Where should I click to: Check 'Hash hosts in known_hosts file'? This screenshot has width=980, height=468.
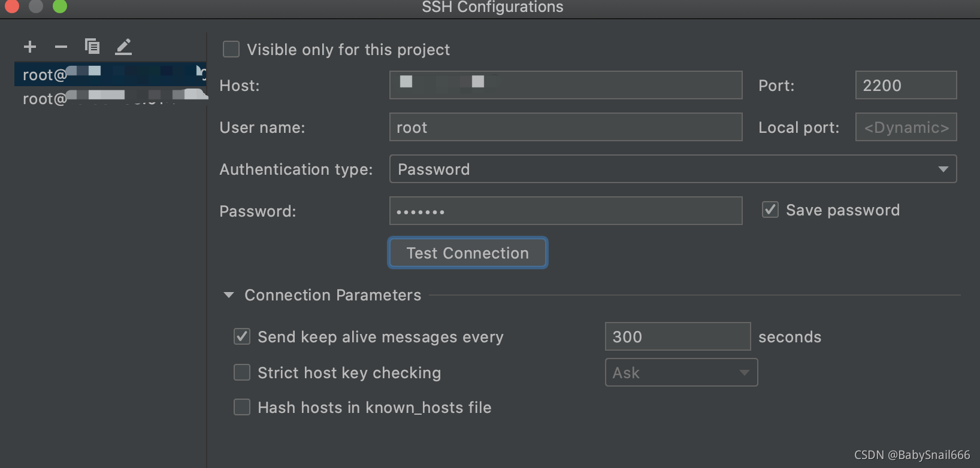point(242,407)
